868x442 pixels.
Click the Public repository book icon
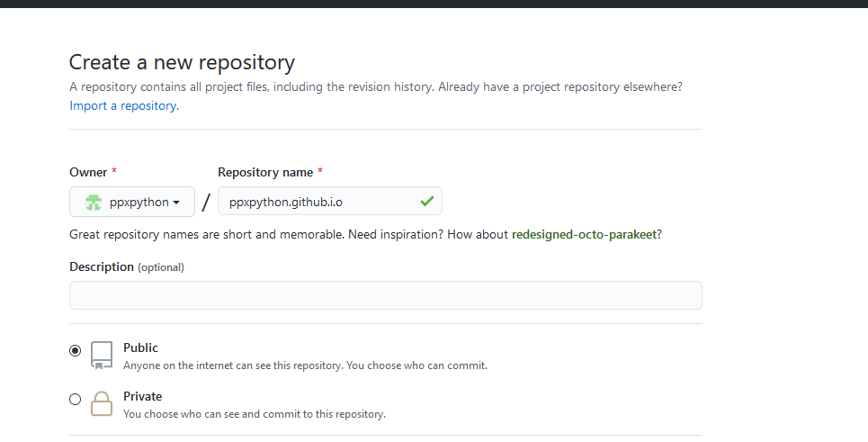102,356
